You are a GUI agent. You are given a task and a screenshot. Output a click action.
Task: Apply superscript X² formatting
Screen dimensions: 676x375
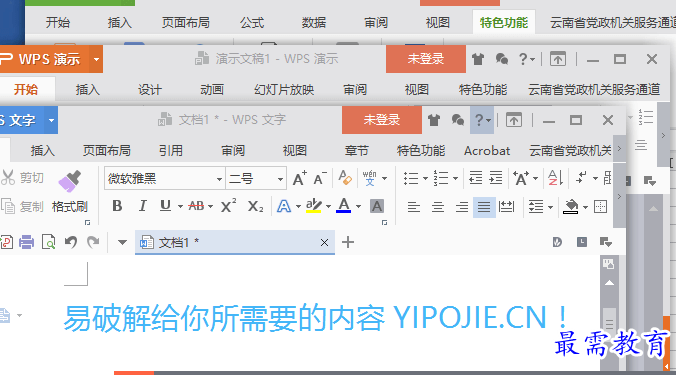pos(228,206)
